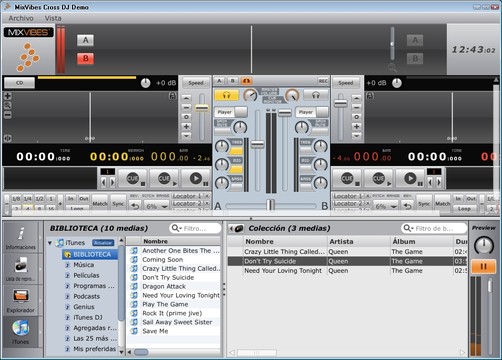Pause the preview player
This screenshot has width=502, height=360.
point(483,267)
